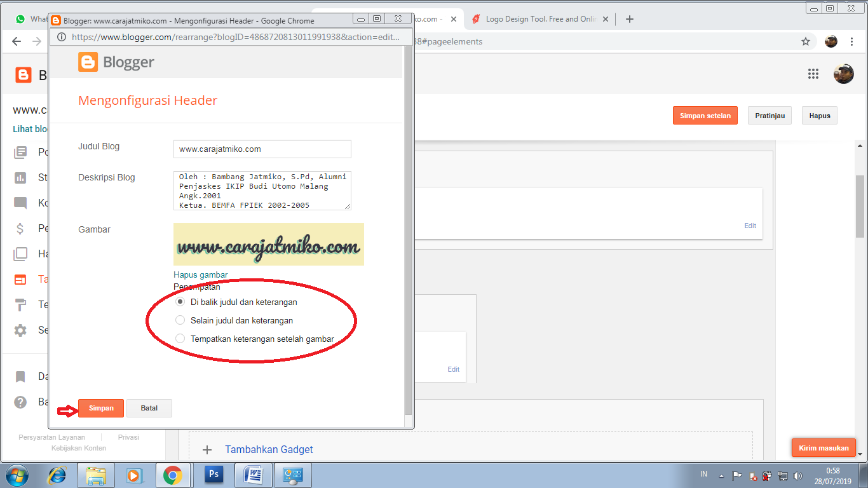Click the Blogger logo in main window

coord(24,75)
